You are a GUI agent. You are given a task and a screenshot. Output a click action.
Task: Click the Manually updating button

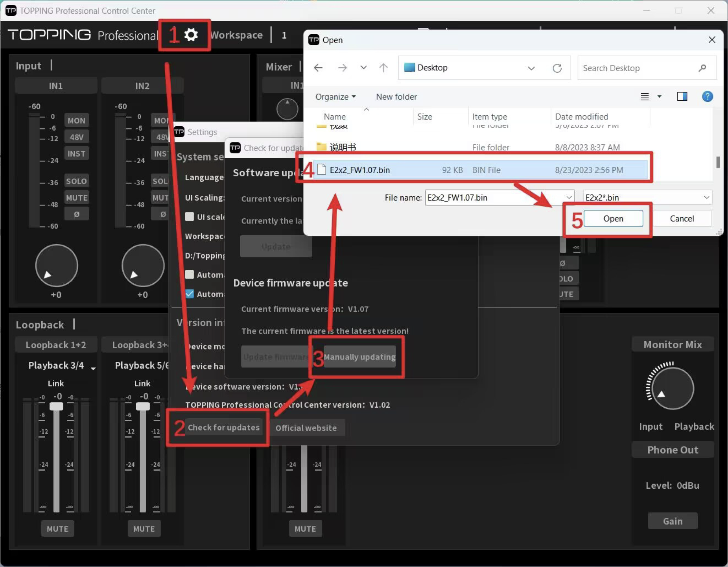click(359, 357)
